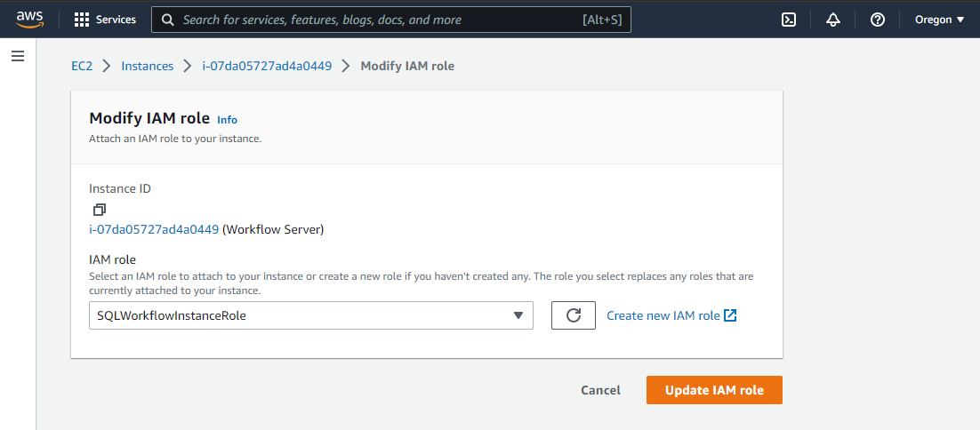Click the IAM role field label
Screen dimensions: 980x430
[113, 259]
